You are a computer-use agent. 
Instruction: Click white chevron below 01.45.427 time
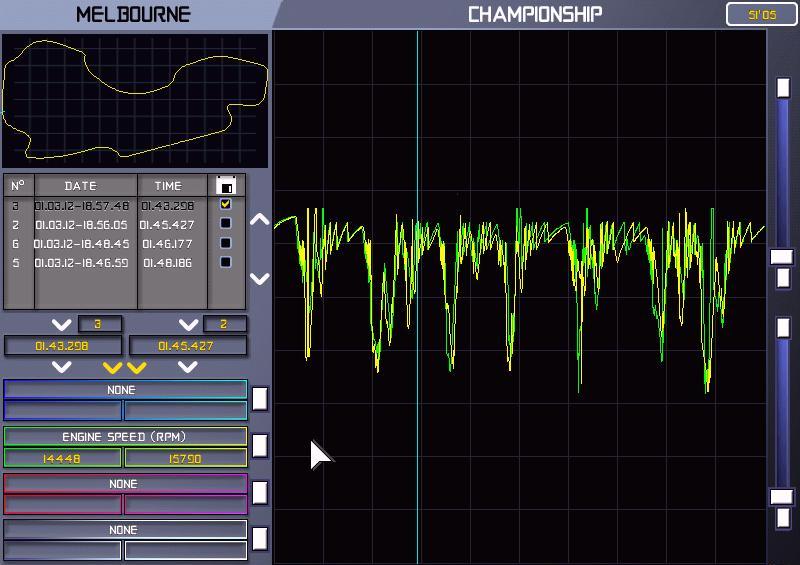[187, 368]
